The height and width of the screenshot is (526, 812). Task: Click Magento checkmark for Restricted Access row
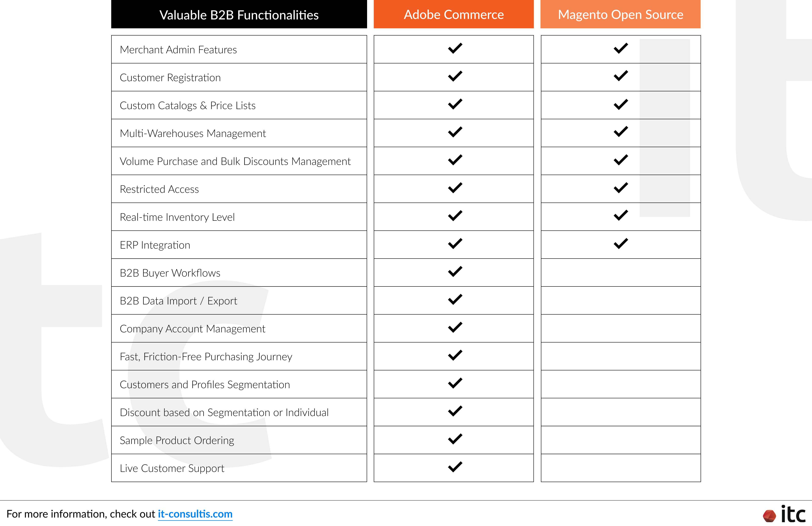click(x=621, y=188)
